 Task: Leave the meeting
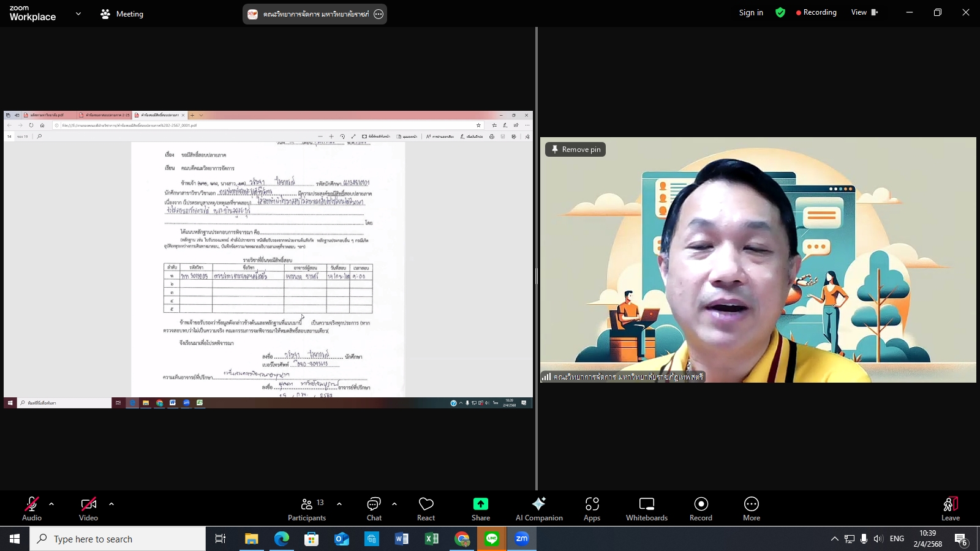[x=950, y=509]
